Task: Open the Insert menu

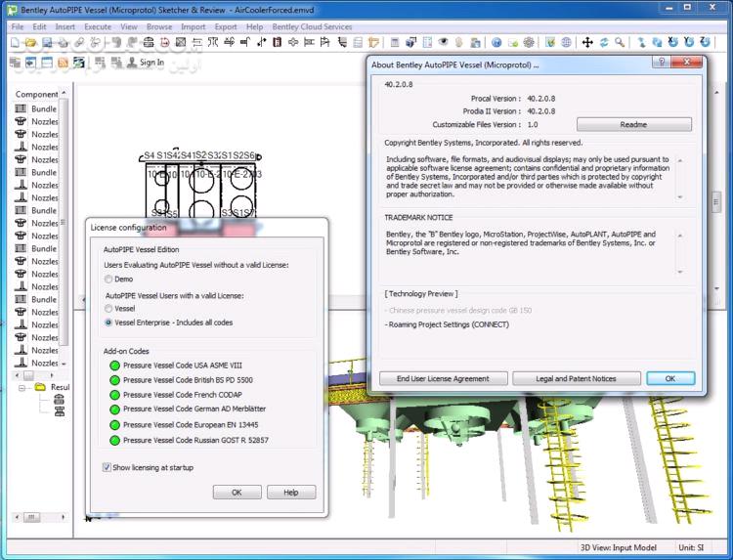Action: click(x=65, y=27)
